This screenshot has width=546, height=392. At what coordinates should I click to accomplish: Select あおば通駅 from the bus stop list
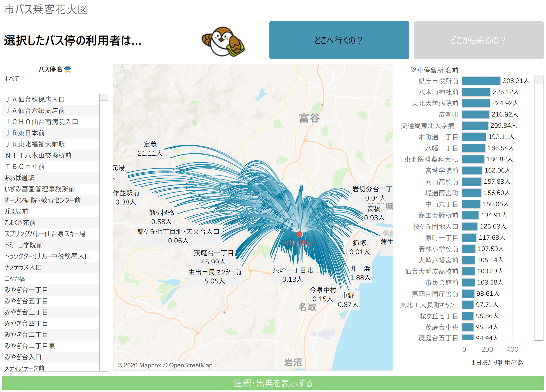[20, 178]
